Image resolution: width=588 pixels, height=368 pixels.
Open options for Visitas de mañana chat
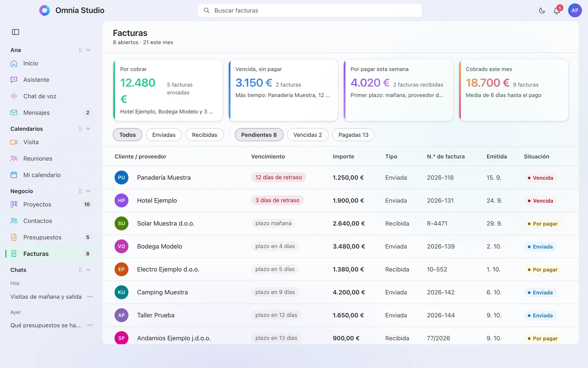point(90,297)
